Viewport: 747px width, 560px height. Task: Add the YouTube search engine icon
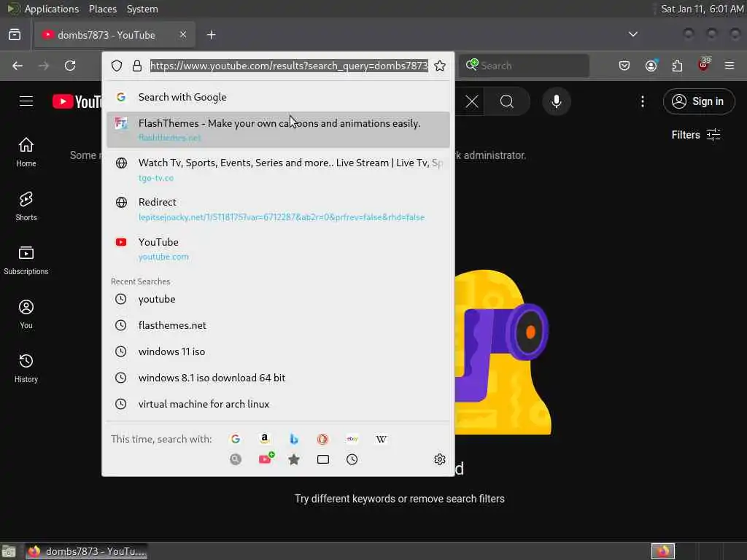pyautogui.click(x=266, y=459)
